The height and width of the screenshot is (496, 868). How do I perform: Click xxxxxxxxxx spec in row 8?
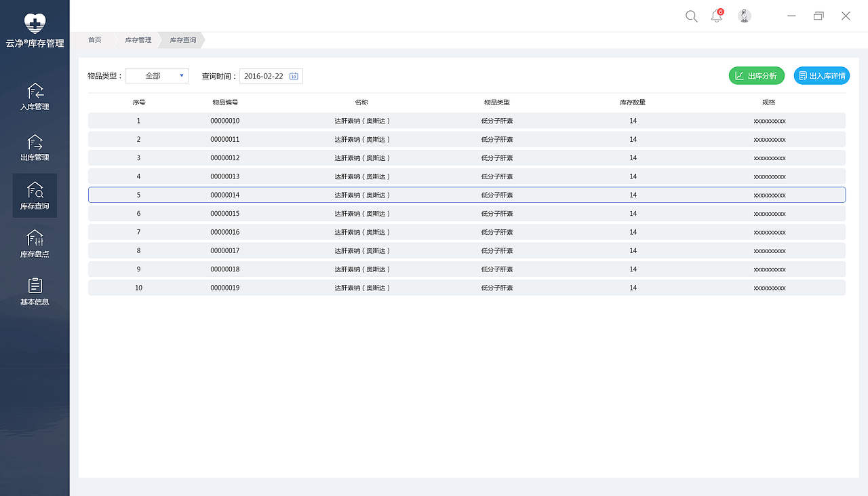[x=769, y=251]
